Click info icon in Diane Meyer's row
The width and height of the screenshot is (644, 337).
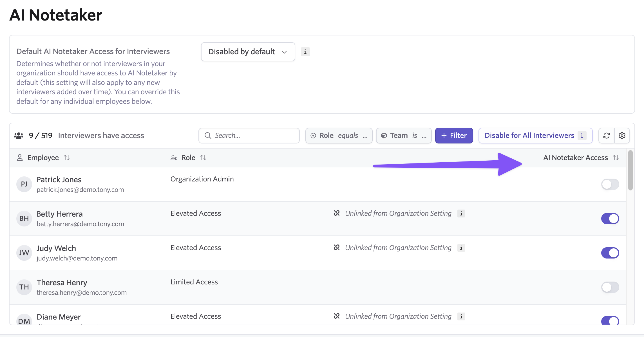click(x=461, y=316)
